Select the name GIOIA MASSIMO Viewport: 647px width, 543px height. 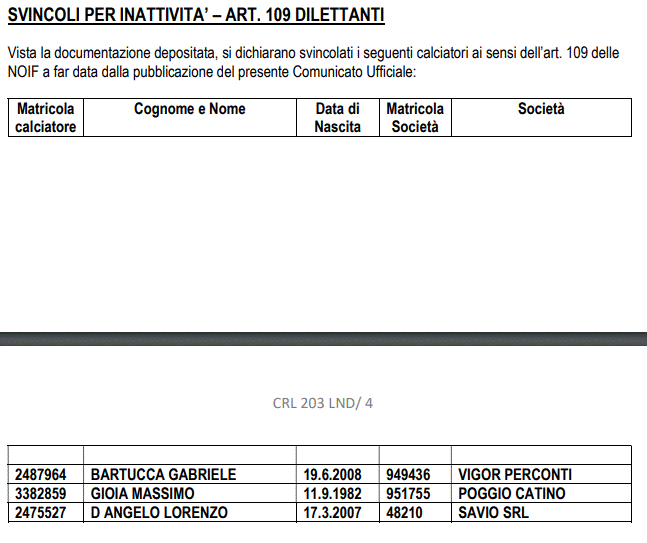(142, 493)
